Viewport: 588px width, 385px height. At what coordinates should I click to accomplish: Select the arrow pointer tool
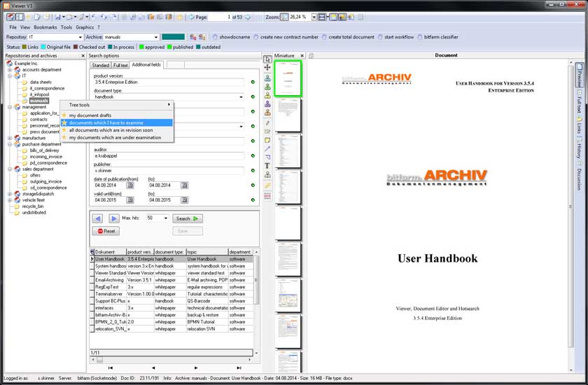267,59
